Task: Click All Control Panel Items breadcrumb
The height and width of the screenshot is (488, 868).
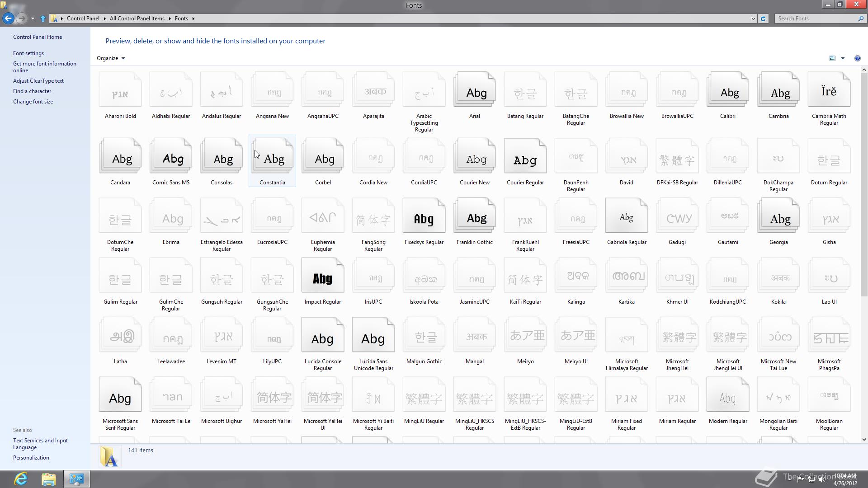Action: 137,19
